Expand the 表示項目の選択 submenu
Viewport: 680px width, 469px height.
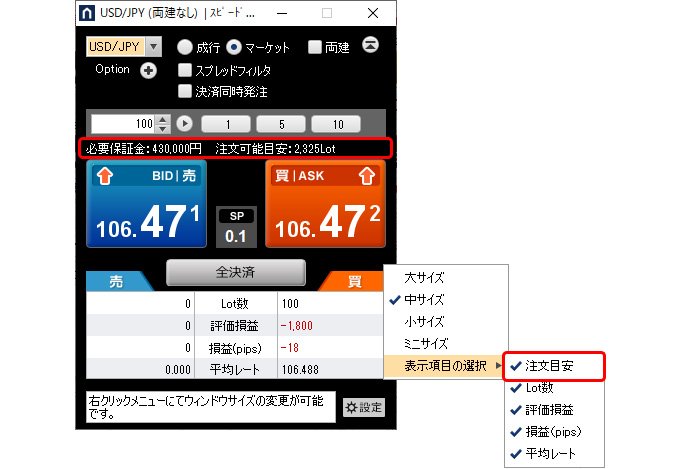[446, 366]
